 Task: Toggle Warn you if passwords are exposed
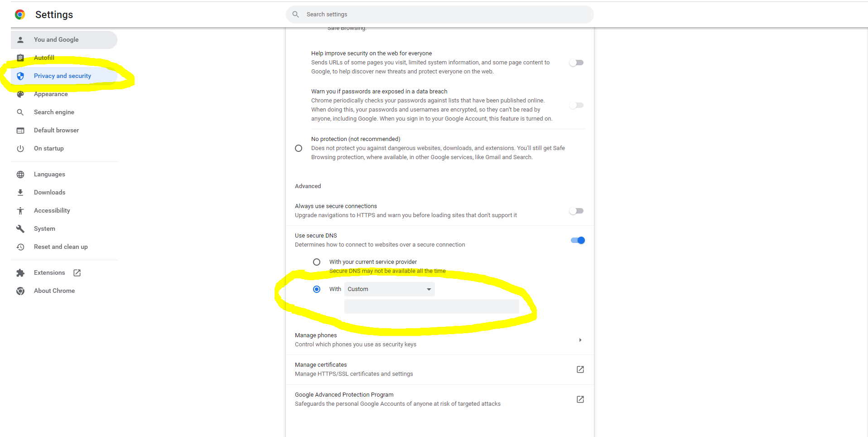(x=577, y=105)
